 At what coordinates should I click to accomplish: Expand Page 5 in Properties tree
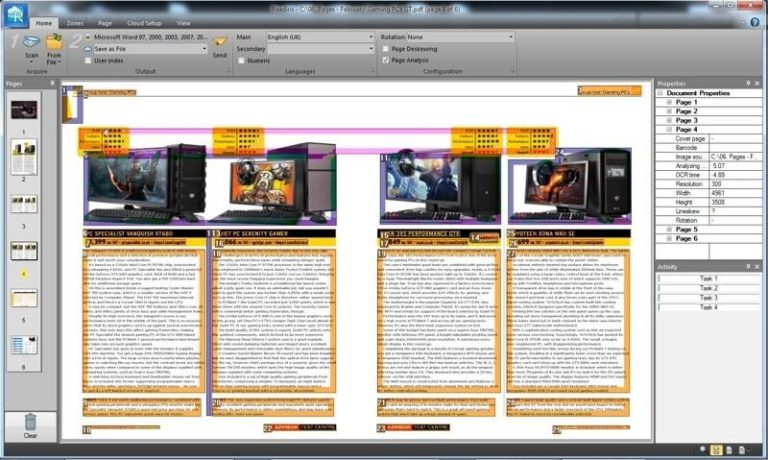pos(670,229)
